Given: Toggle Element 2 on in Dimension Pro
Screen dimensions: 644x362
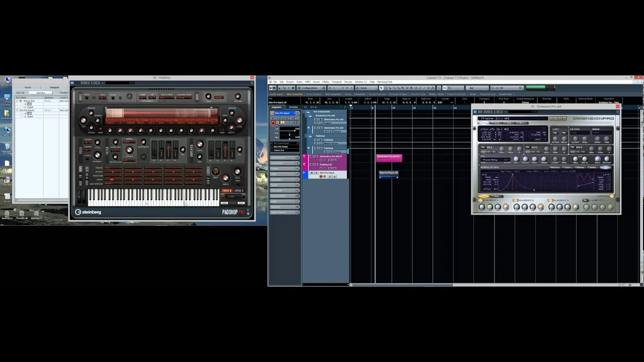Looking at the screenshot, I should click(x=516, y=200).
